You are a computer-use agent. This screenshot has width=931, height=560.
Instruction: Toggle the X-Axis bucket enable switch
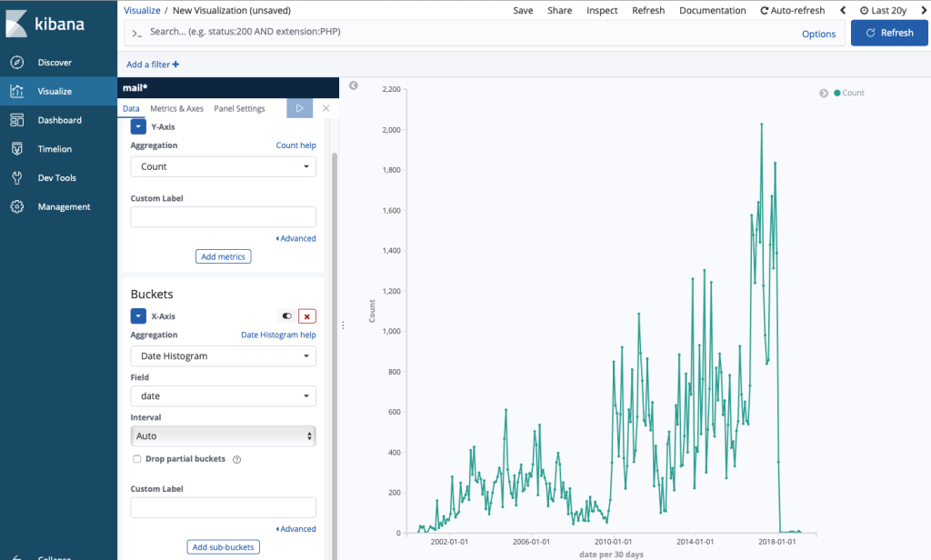pos(287,316)
